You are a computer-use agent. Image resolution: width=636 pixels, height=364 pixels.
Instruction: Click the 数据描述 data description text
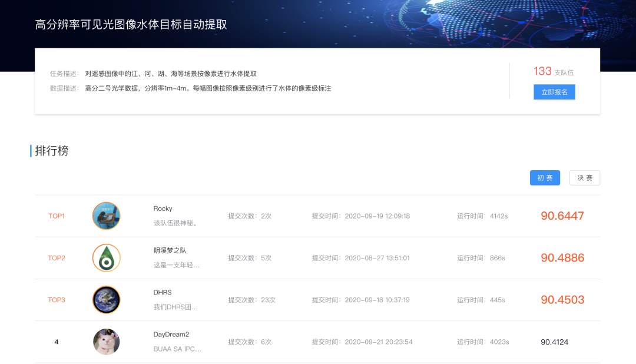(x=190, y=88)
